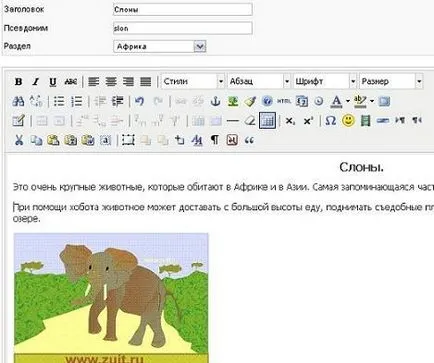Toggle strikethrough ABC formatting
Viewport: 434px width, 363px height.
(x=71, y=81)
